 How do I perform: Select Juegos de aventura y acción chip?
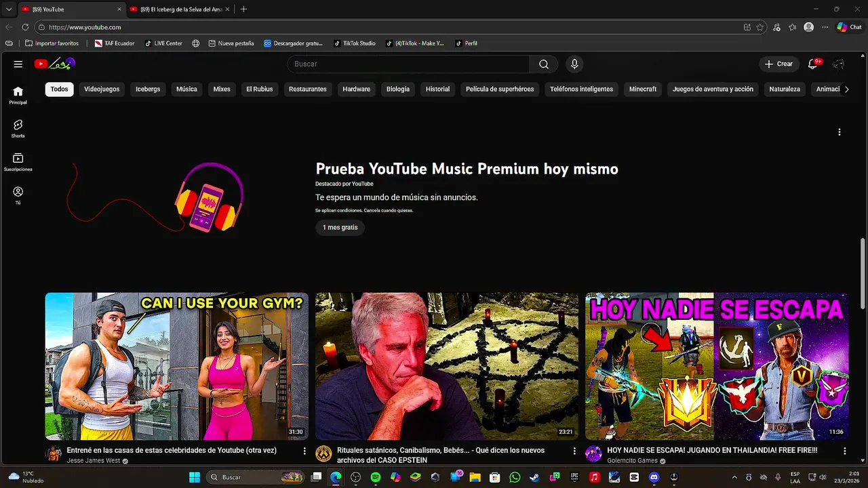tap(713, 89)
